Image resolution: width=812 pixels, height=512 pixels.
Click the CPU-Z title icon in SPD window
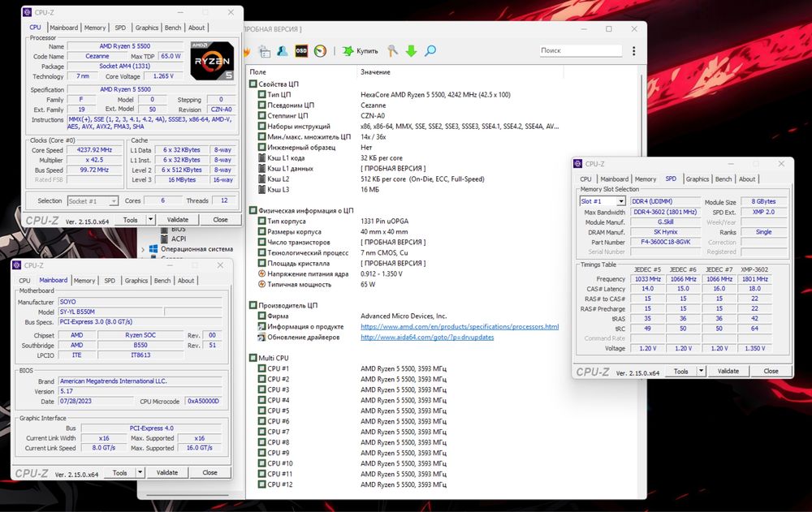pos(578,164)
